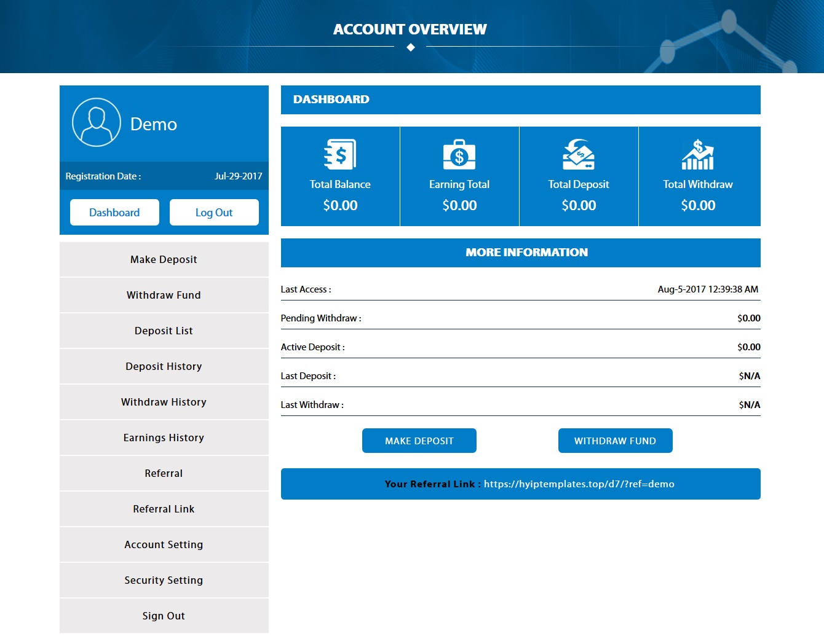
Task: Click the blue WITHDRAW FUND button
Action: pyautogui.click(x=615, y=441)
